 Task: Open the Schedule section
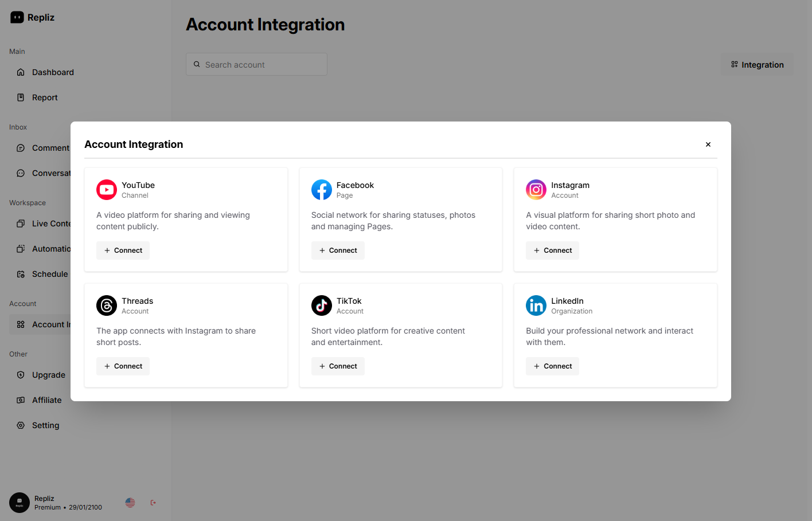point(50,273)
